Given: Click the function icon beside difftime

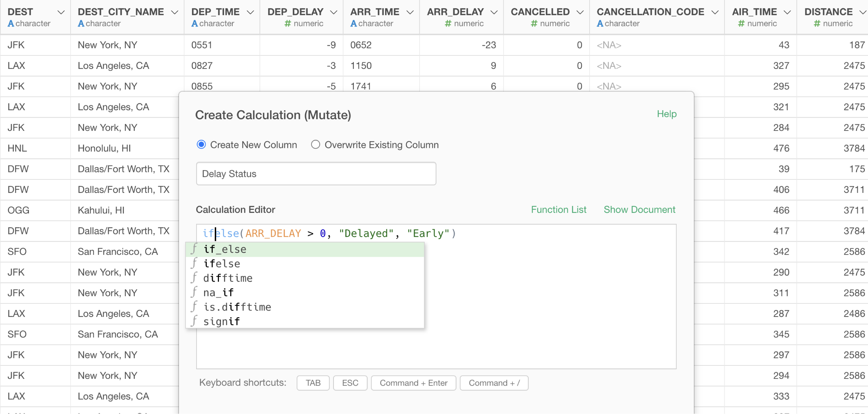Looking at the screenshot, I should tap(194, 278).
